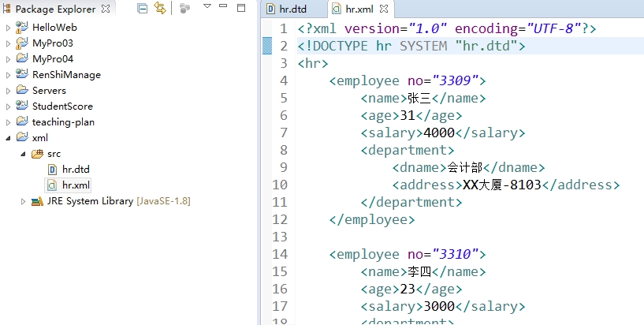Click the xml version declaration on line 1
Image resolution: width=644 pixels, height=325 pixels.
[x=447, y=28]
